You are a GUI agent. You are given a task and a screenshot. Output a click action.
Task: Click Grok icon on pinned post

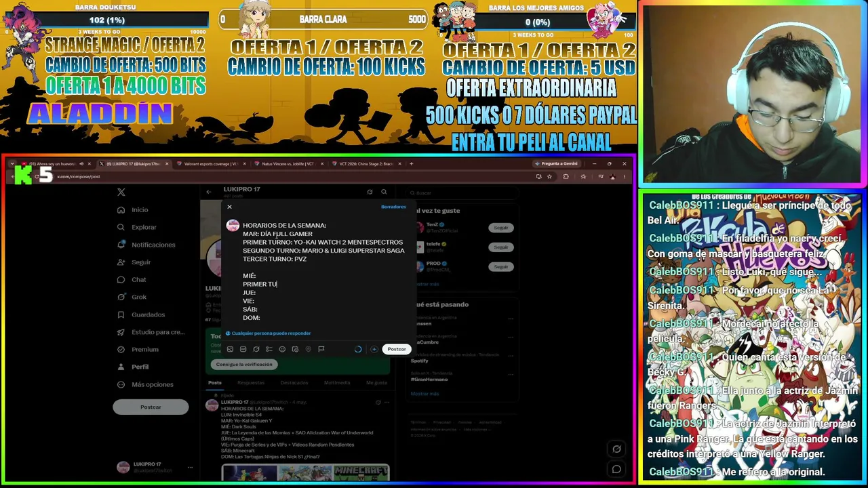click(x=378, y=403)
